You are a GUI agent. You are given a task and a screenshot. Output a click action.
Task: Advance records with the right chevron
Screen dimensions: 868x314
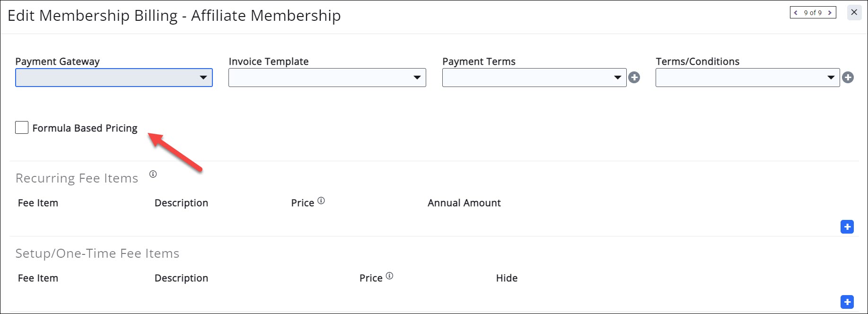[830, 12]
